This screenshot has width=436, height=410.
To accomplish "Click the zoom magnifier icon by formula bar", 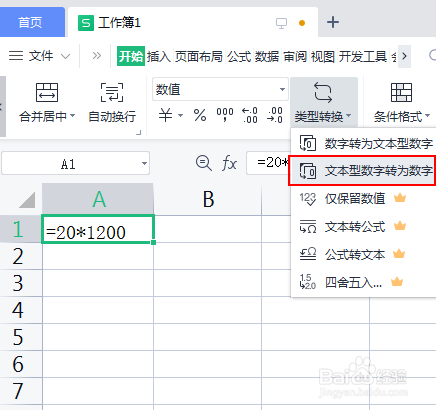I will (x=203, y=163).
